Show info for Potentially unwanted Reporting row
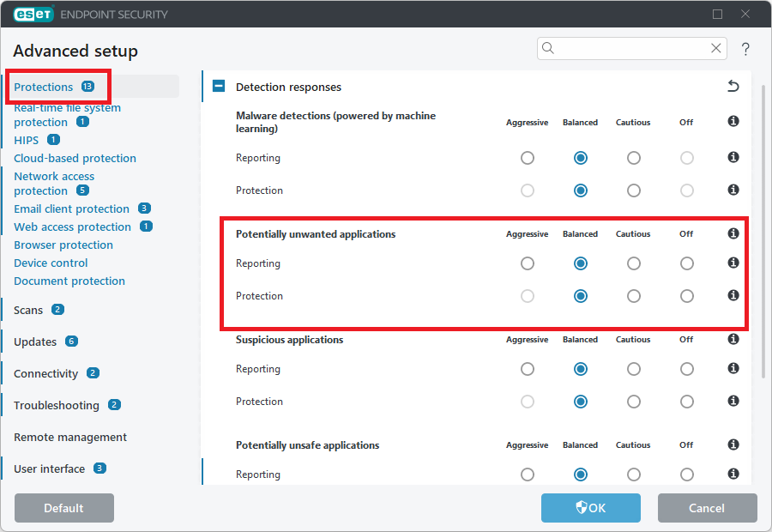Screen dimensions: 772x532 [x=733, y=263]
